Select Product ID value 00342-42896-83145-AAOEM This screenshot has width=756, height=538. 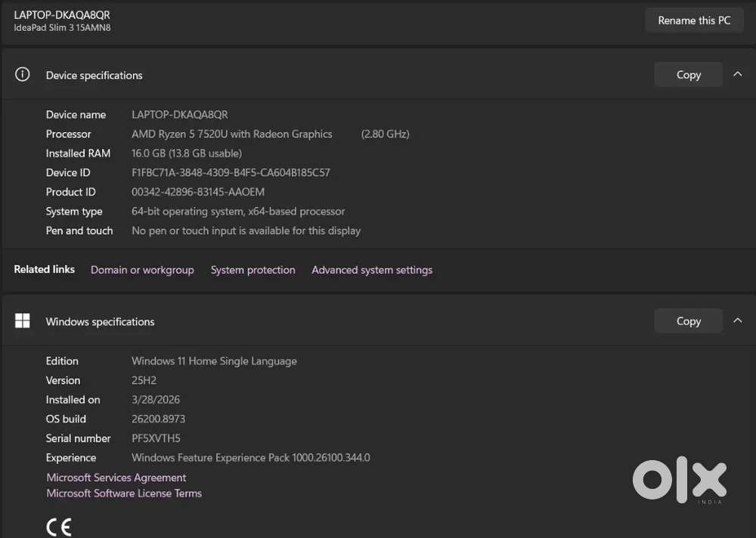click(x=197, y=192)
